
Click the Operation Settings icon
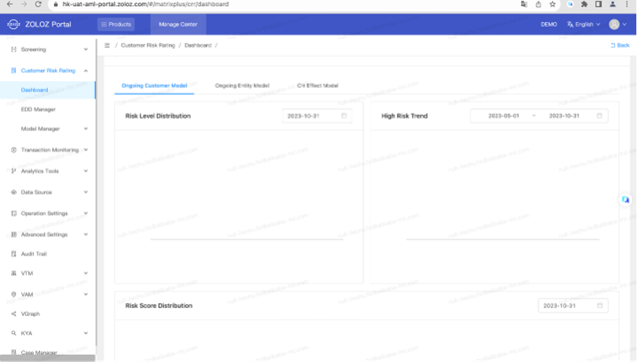[14, 214]
